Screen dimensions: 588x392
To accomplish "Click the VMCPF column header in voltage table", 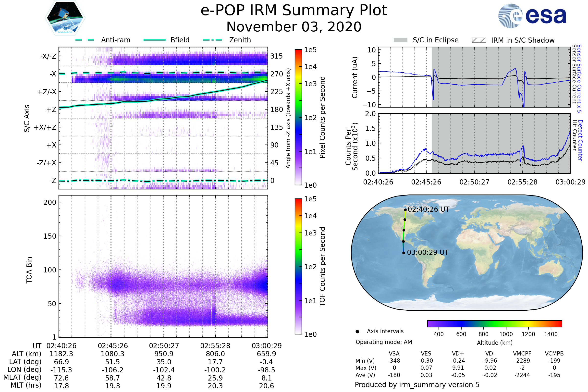I will pyautogui.click(x=522, y=354).
